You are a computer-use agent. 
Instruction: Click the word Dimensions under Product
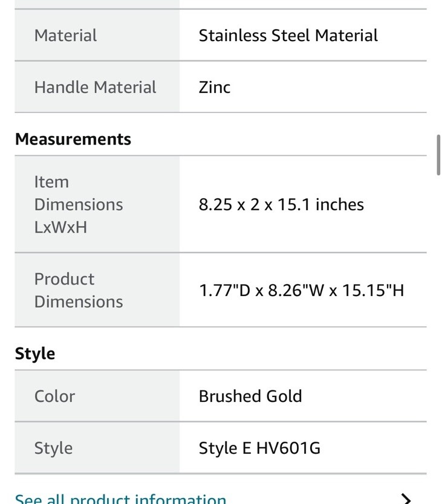[79, 302]
